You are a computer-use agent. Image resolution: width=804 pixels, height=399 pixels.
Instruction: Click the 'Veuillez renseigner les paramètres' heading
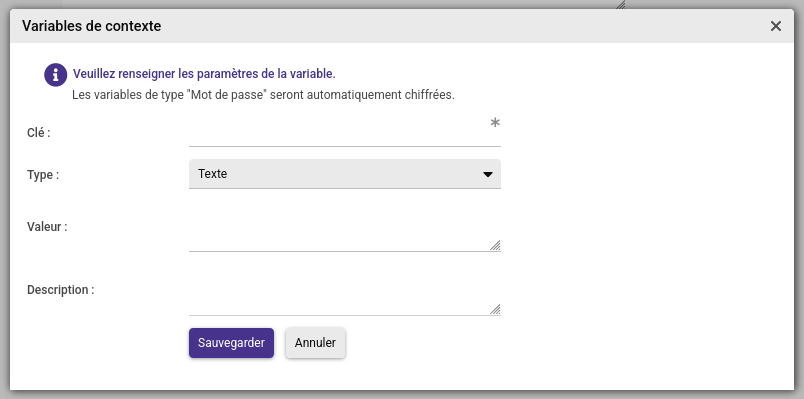[x=204, y=74]
